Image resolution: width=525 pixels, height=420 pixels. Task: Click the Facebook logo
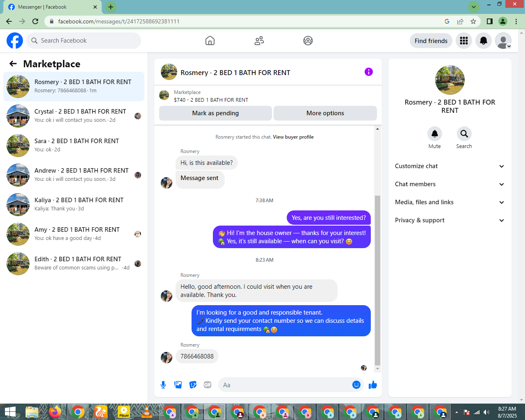15,41
